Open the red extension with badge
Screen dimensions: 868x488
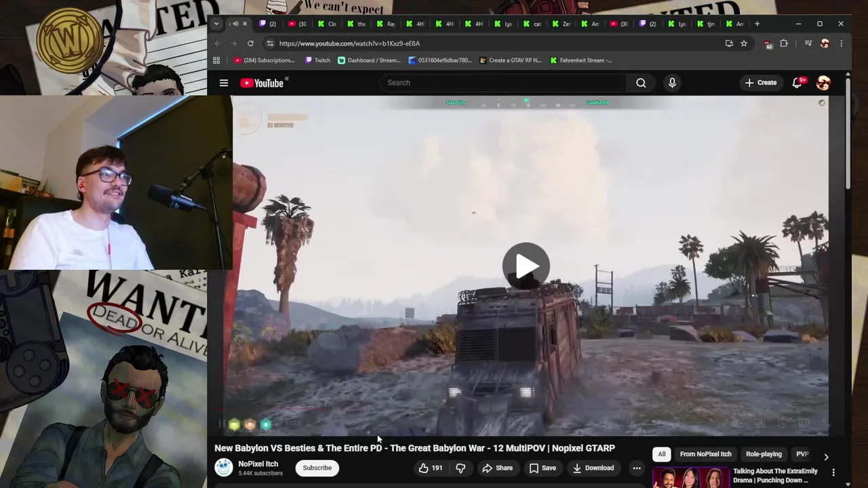click(768, 43)
